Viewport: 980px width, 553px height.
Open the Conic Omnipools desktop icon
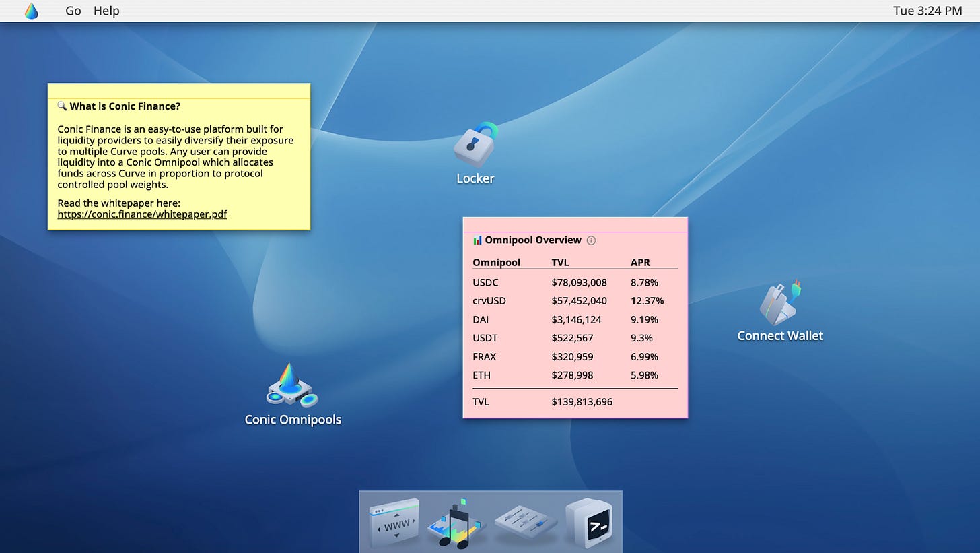pos(291,385)
